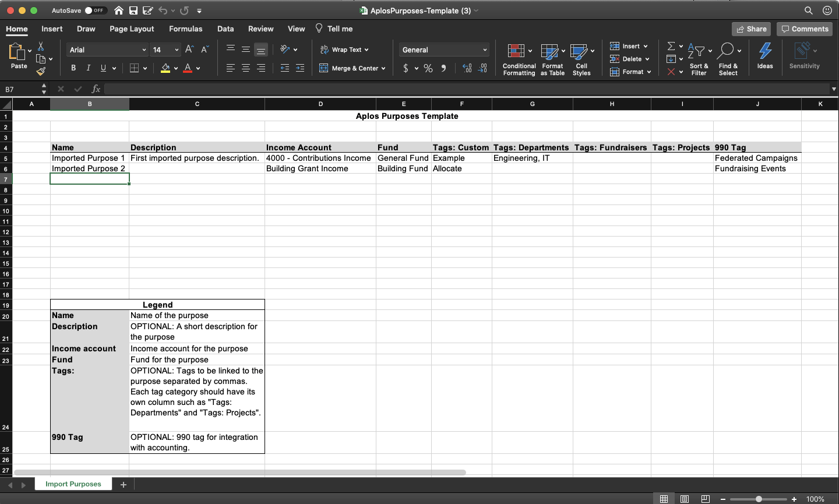Select the Import Purposes sheet tab
839x504 pixels.
click(73, 484)
